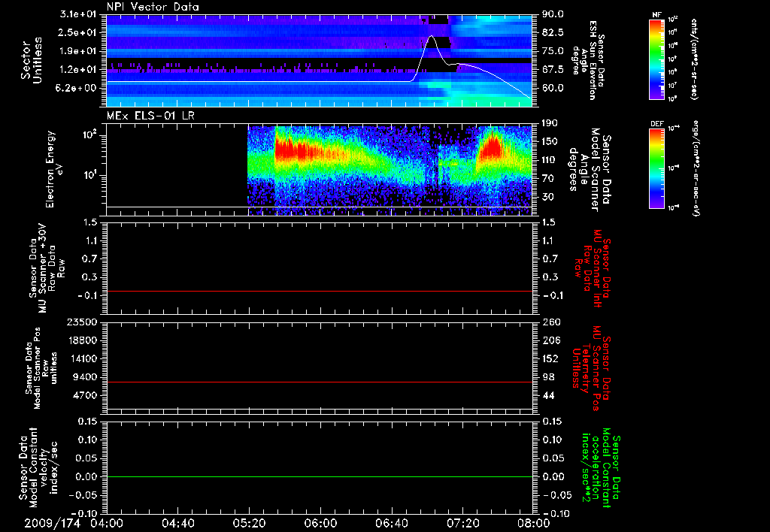Click the '190' scanner angle tick label
The image size is (770, 532).
(x=550, y=123)
